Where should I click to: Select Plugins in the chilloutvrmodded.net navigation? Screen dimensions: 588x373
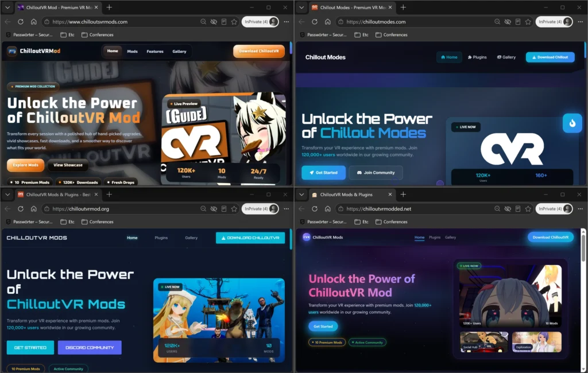[x=435, y=238]
